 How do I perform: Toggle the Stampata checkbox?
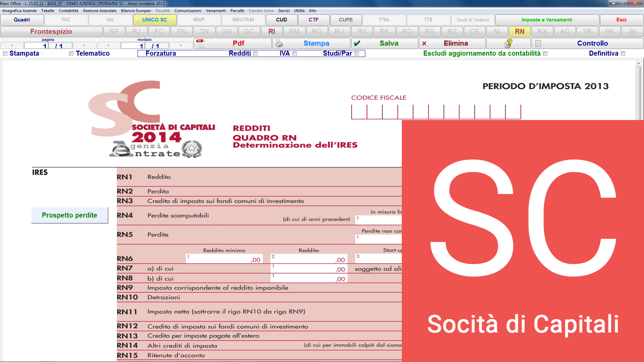pos(5,54)
